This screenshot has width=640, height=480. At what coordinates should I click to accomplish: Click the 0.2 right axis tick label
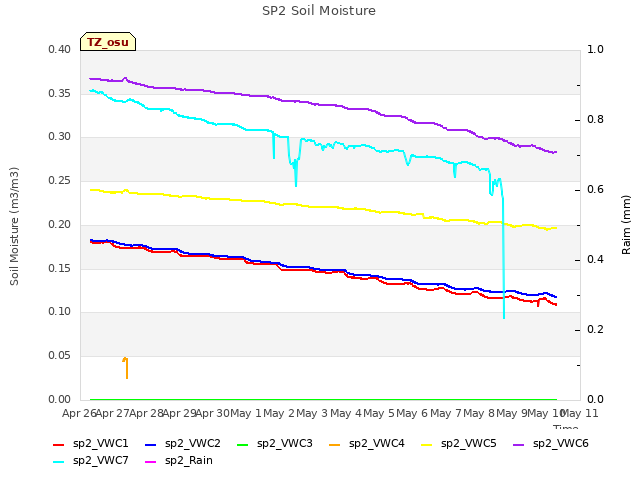[x=595, y=329]
